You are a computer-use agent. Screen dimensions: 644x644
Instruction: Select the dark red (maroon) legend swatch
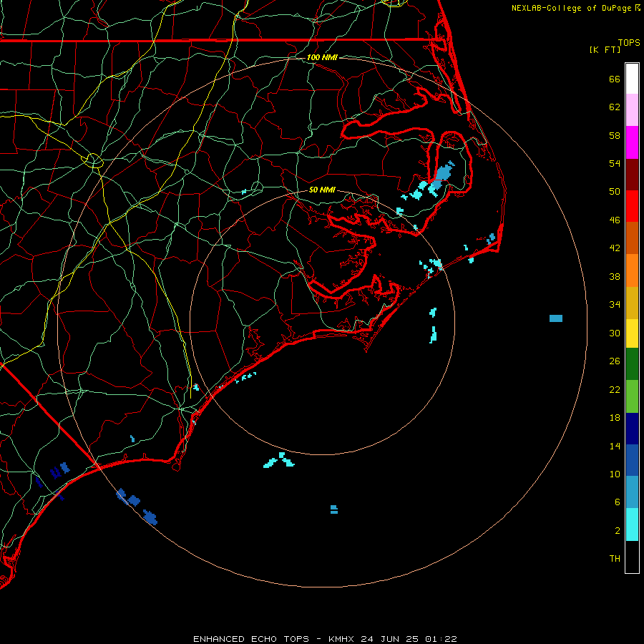pyautogui.click(x=632, y=175)
